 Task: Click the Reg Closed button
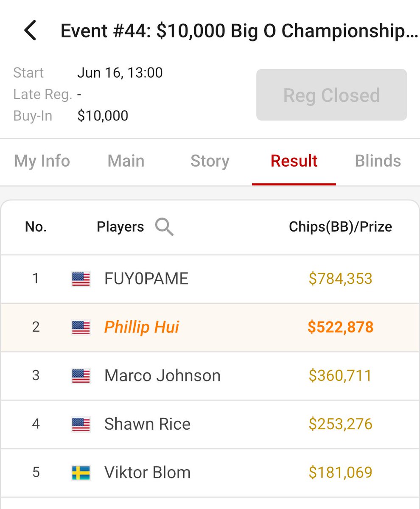pos(332,95)
